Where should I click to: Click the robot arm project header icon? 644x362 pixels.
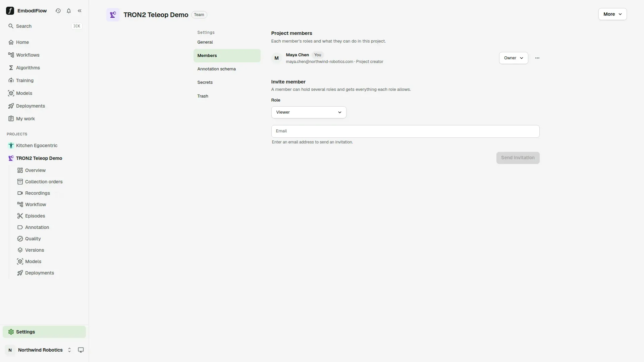click(113, 15)
